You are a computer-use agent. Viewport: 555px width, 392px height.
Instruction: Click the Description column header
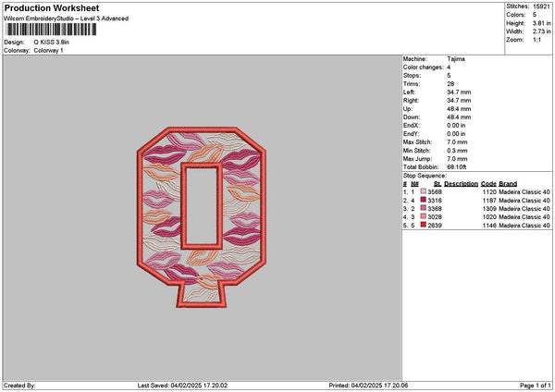[x=461, y=184]
